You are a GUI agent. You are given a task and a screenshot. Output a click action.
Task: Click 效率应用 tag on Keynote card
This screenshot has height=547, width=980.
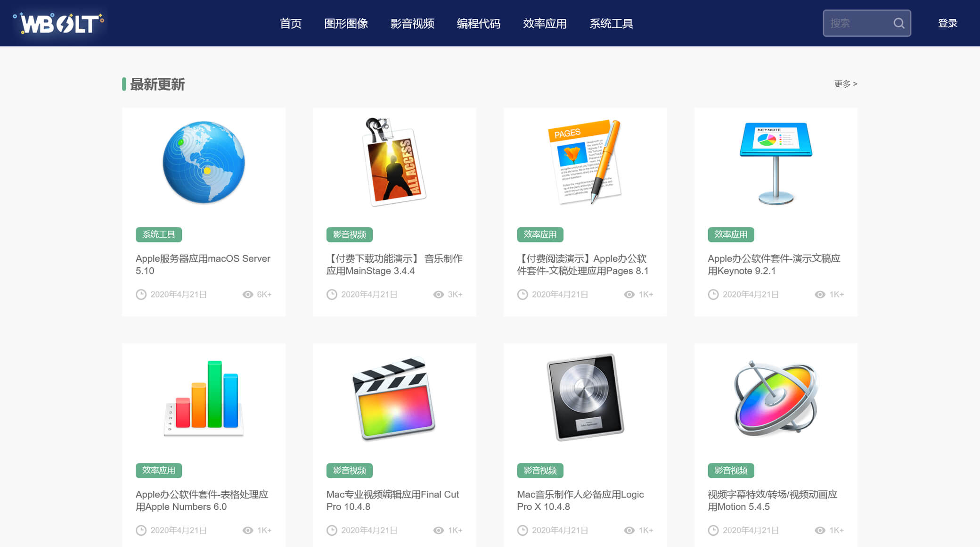click(x=731, y=234)
